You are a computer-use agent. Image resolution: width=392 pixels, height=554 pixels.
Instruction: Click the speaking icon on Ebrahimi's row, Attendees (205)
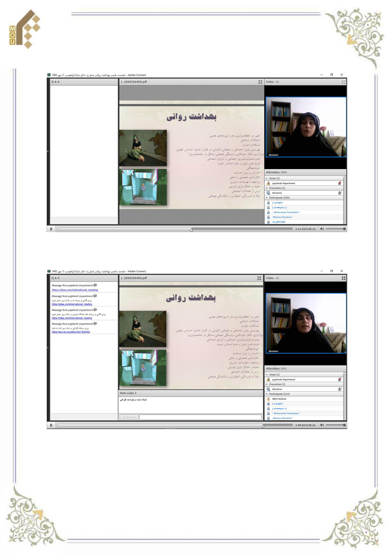tap(340, 193)
